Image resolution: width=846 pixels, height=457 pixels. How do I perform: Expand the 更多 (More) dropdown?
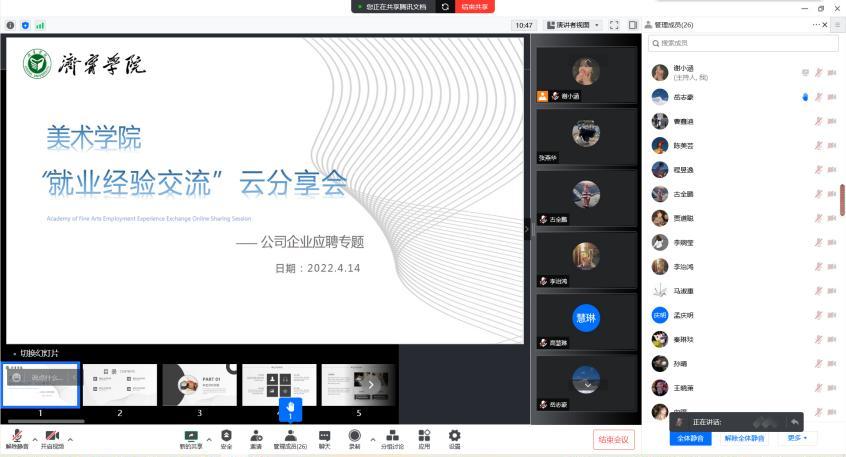pyautogui.click(x=797, y=438)
